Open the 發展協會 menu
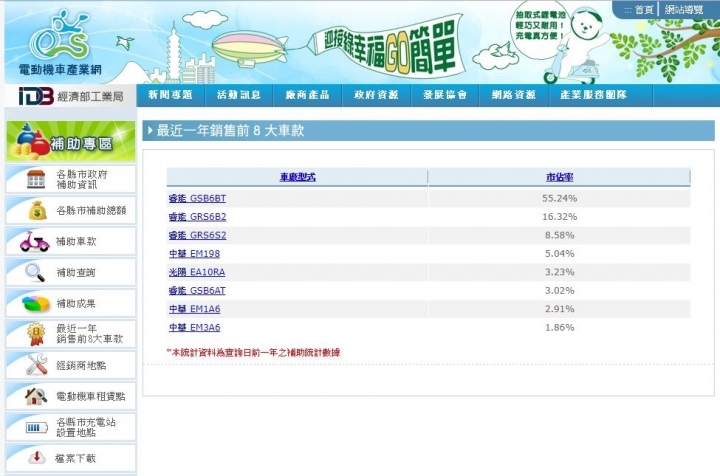The width and height of the screenshot is (720, 476). click(445, 95)
